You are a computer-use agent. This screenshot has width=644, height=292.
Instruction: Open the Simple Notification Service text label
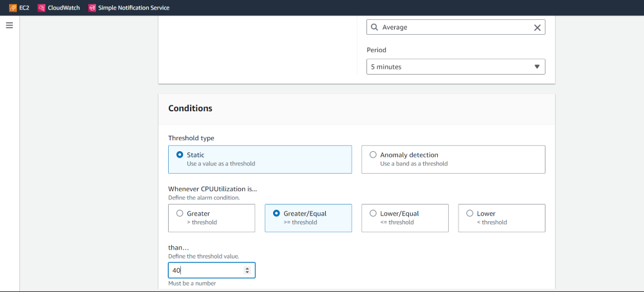pos(133,8)
